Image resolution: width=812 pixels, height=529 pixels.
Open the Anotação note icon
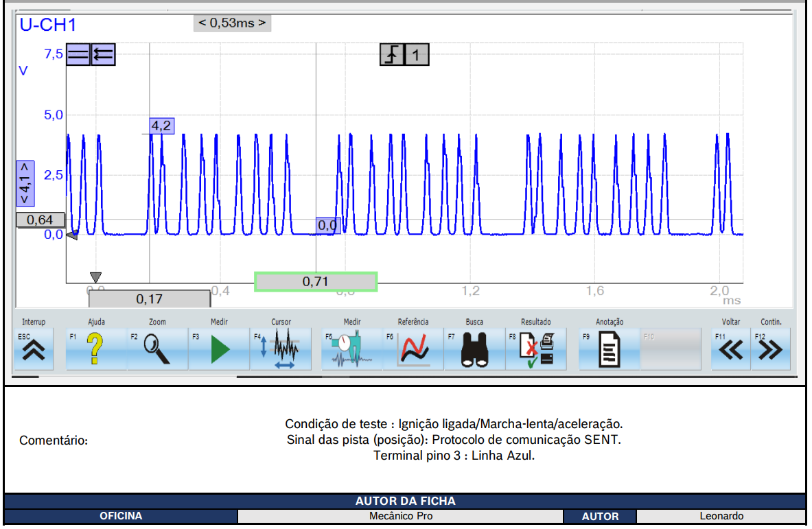coord(609,349)
